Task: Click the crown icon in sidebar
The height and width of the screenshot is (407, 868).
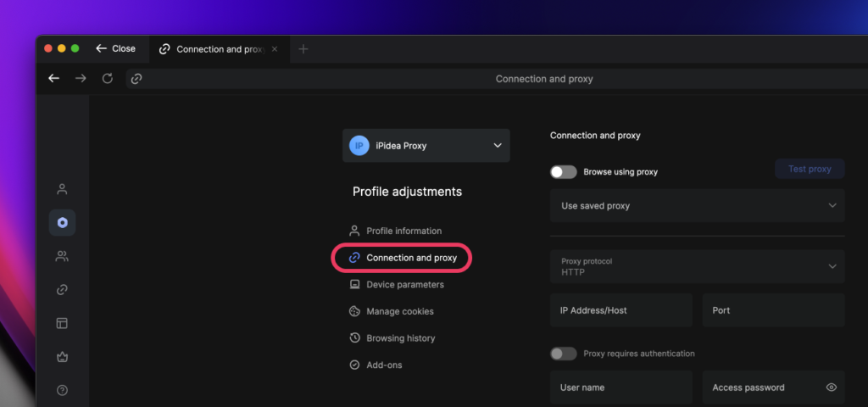Action: [x=62, y=357]
